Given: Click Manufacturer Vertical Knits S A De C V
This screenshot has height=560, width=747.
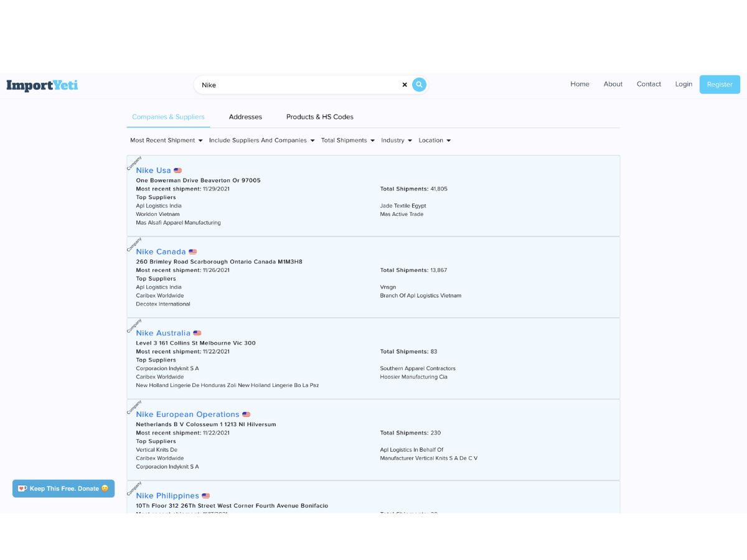Looking at the screenshot, I should click(x=429, y=458).
